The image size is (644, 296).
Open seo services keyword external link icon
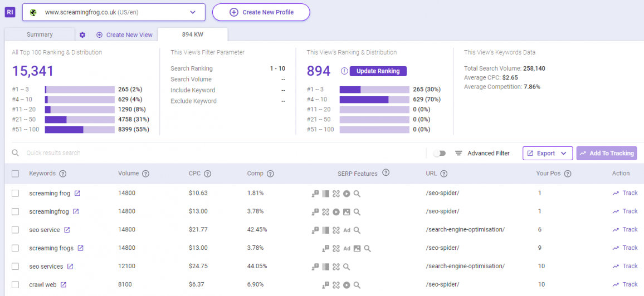70,267
